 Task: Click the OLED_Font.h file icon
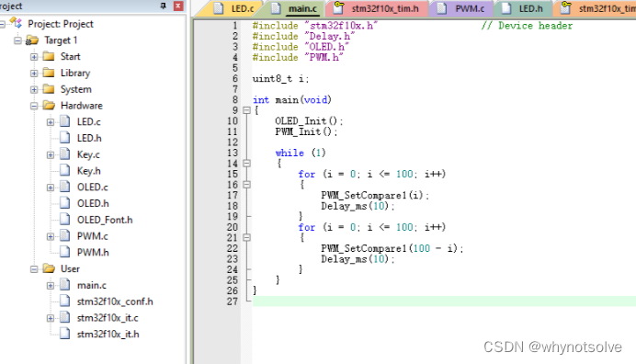click(x=65, y=219)
